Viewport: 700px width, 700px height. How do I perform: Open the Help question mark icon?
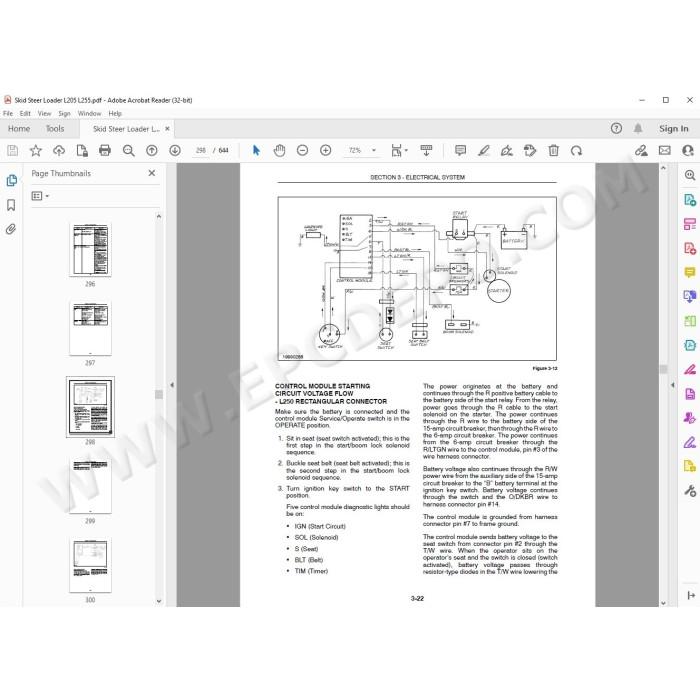tap(617, 129)
